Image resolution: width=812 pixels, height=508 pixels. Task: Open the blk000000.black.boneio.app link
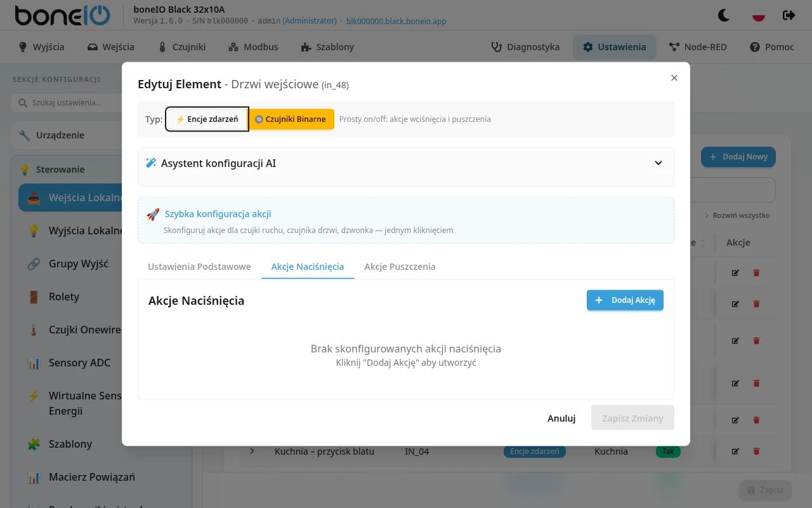tap(396, 21)
